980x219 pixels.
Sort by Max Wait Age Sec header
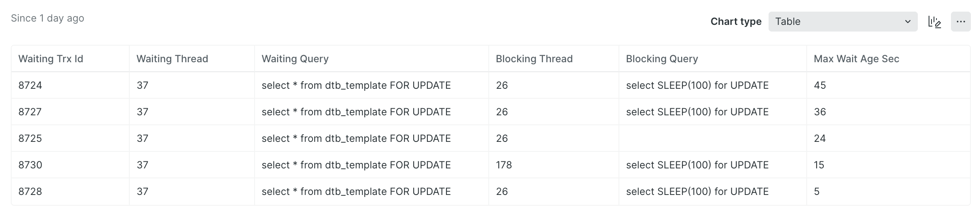click(856, 59)
